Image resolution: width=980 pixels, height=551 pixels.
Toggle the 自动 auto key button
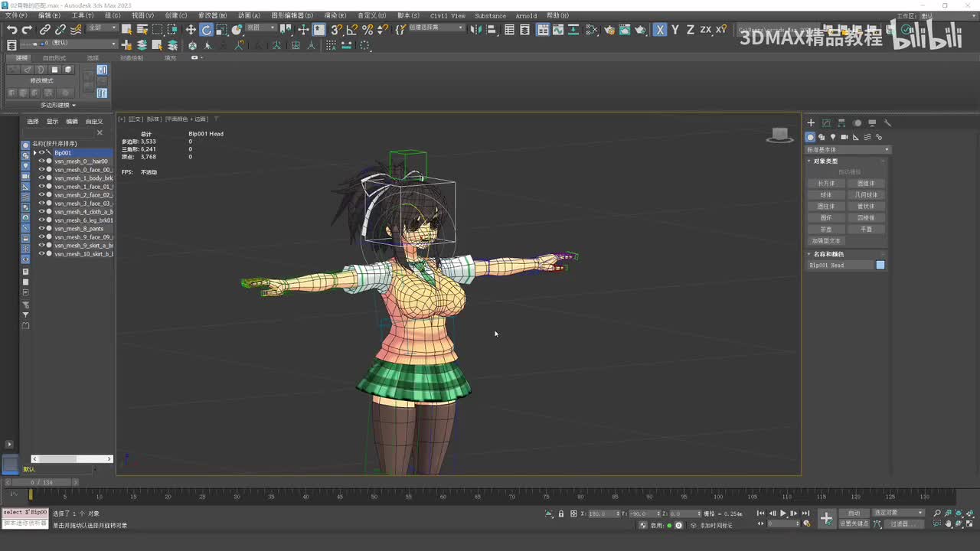coord(854,513)
